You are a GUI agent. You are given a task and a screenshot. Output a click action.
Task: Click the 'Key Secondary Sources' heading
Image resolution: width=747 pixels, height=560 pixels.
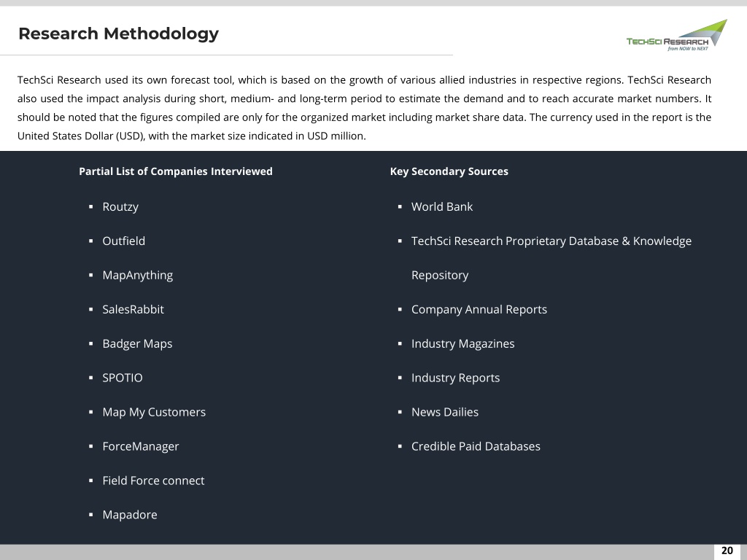[449, 171]
